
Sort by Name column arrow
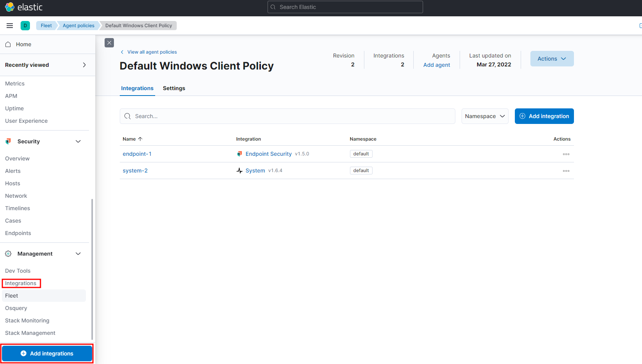140,139
